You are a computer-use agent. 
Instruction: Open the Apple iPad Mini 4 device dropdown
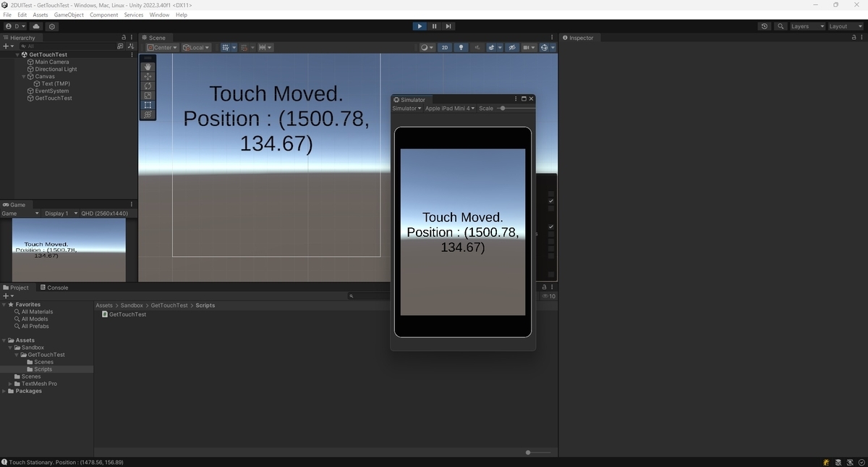point(448,108)
